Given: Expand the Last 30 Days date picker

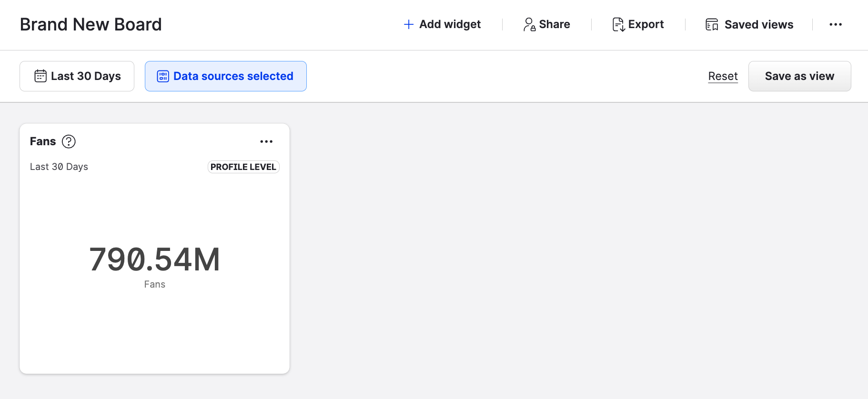Looking at the screenshot, I should (77, 76).
